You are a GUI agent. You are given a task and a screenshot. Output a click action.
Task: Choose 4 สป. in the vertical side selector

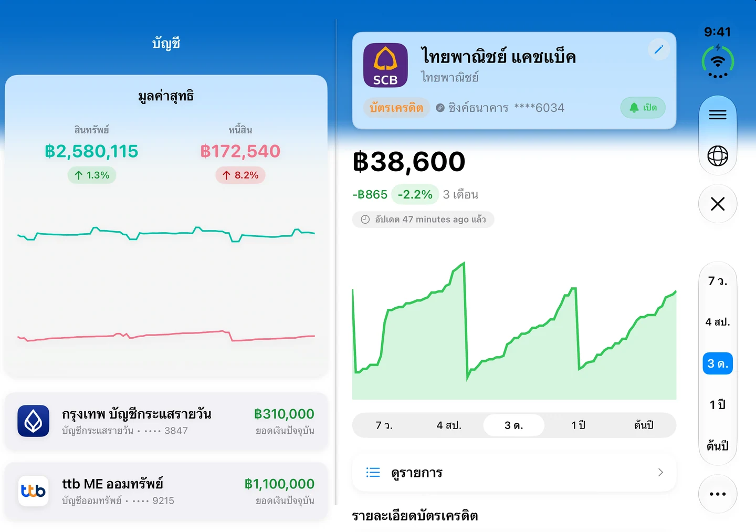(x=718, y=322)
